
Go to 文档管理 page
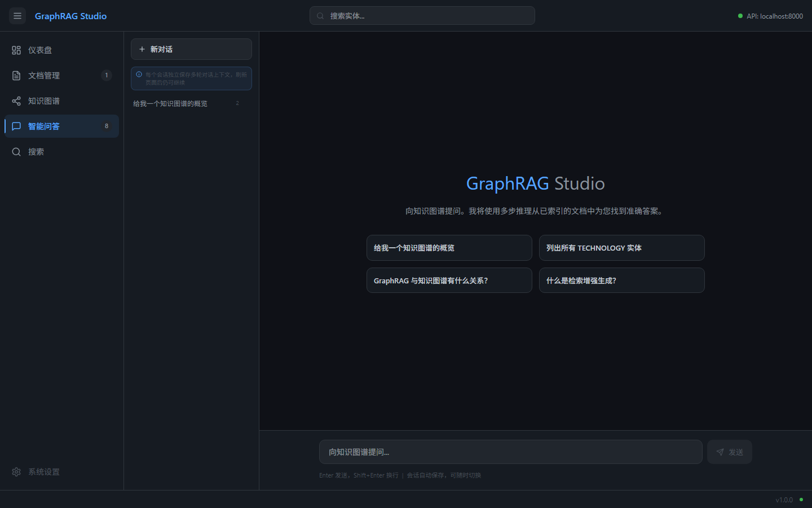pos(61,75)
